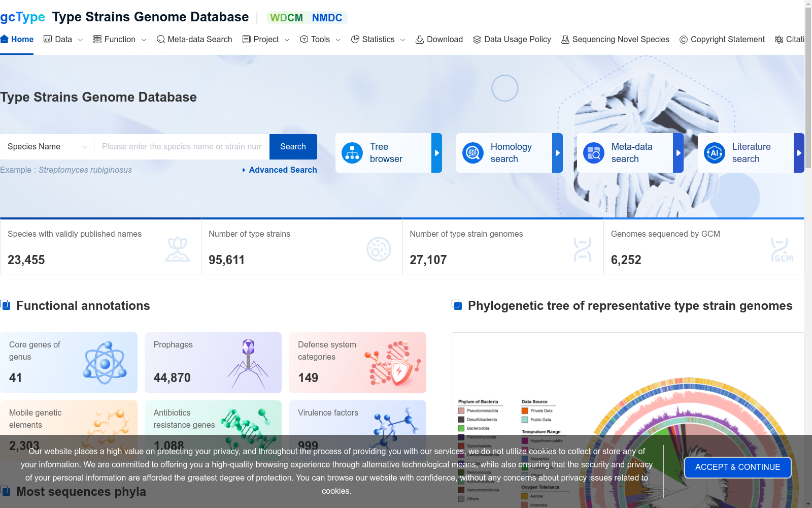Screen dimensions: 812x508
Task: Open the Tree browser round icon
Action: (x=352, y=153)
